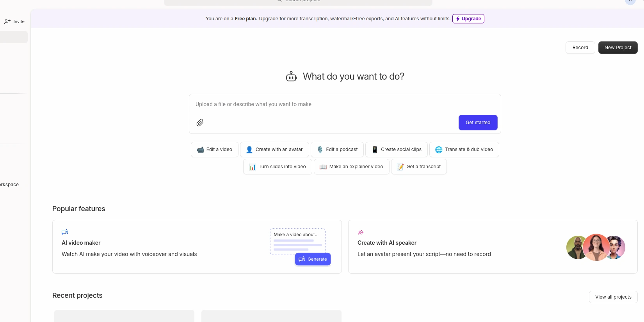Click the Upgrade button in banner
The image size is (644, 322).
coord(468,19)
